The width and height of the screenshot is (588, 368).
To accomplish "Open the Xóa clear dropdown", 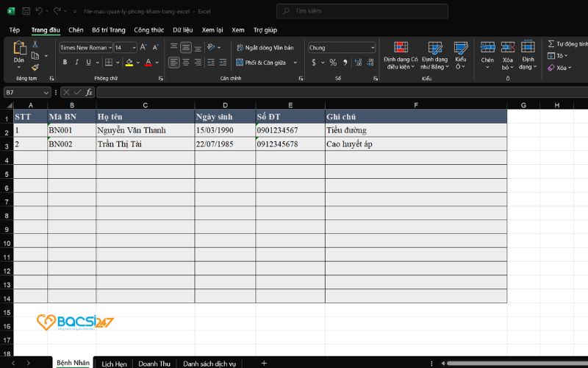I will click(x=559, y=68).
